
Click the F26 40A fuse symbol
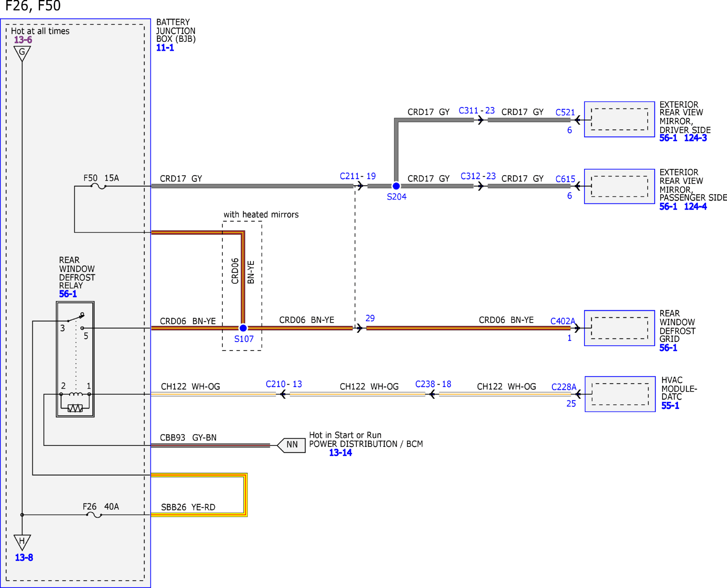[94, 515]
